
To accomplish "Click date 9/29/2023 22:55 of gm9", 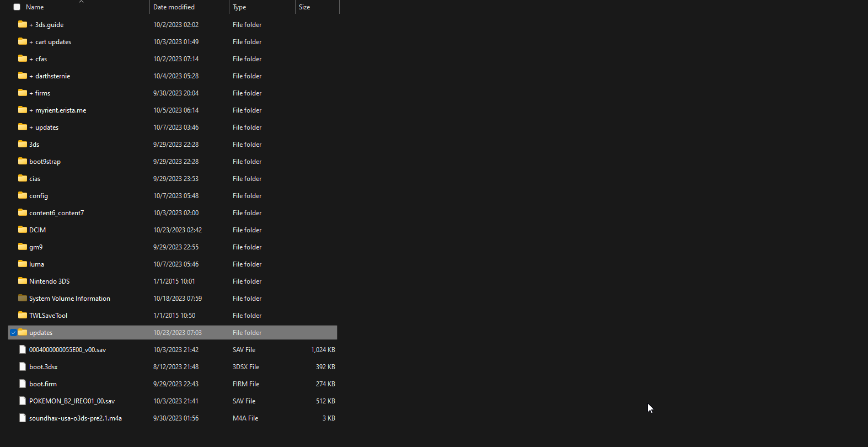I will coord(176,247).
